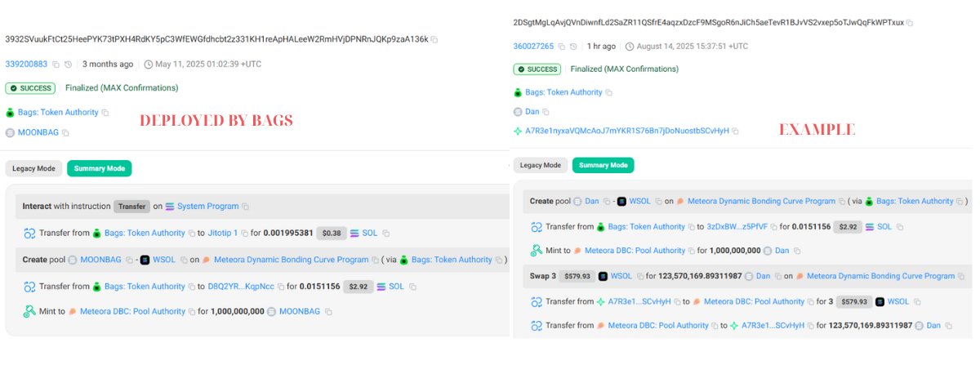Click the Transfer instruction badge
This screenshot has height=392, width=980.
pos(131,207)
